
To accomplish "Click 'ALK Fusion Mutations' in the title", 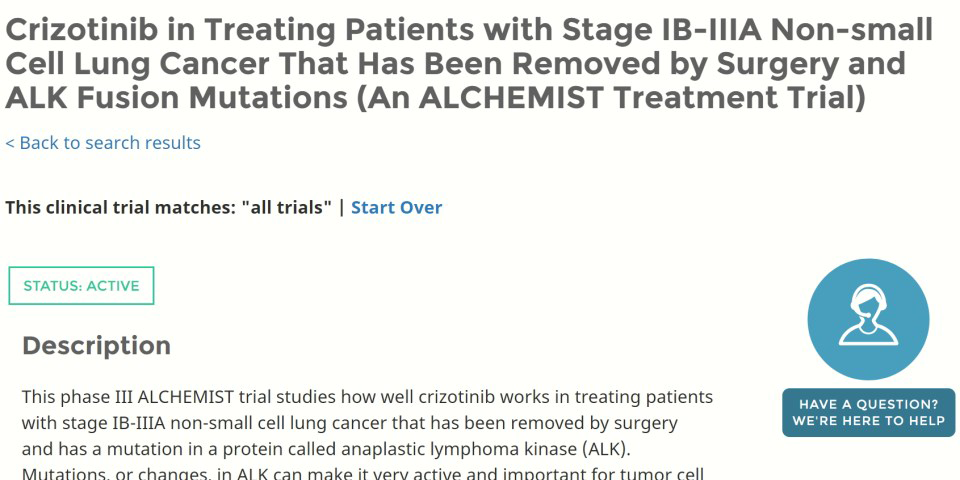I will tap(176, 98).
